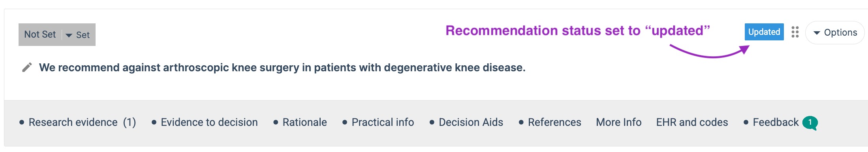868x152 pixels.
Task: Click the Not Set strength label
Action: click(40, 34)
